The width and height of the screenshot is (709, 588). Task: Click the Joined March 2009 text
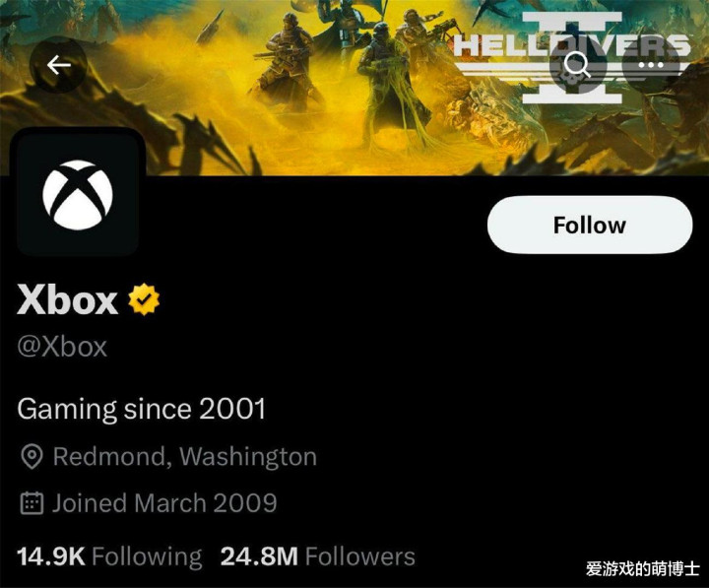tap(164, 503)
